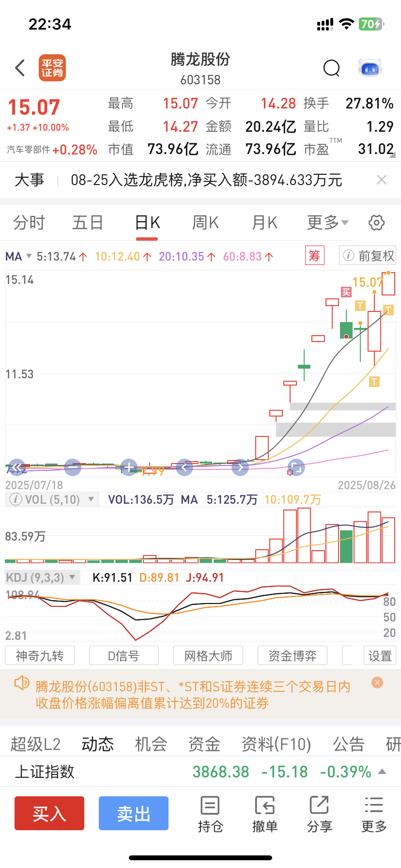Tap the 分享 share icon

click(319, 814)
